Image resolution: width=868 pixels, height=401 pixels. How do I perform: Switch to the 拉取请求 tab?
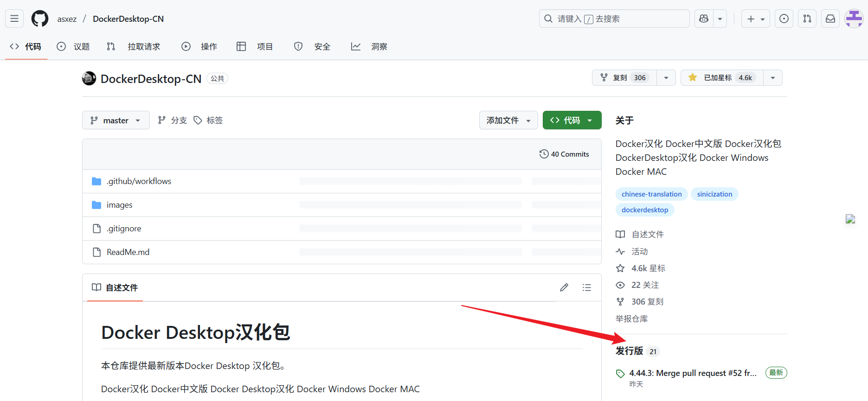134,46
